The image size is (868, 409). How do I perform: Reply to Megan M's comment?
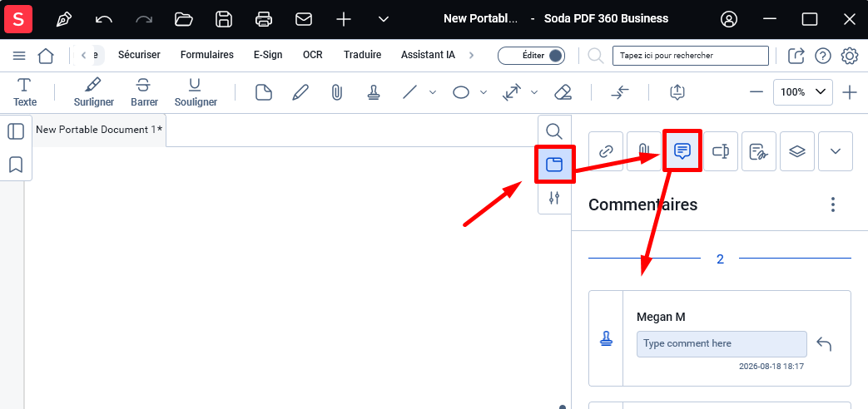point(824,344)
